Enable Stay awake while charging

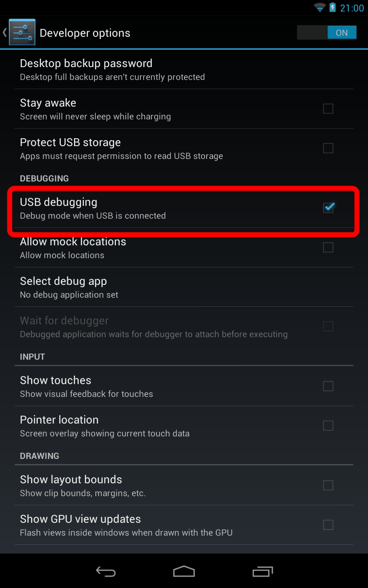(328, 109)
